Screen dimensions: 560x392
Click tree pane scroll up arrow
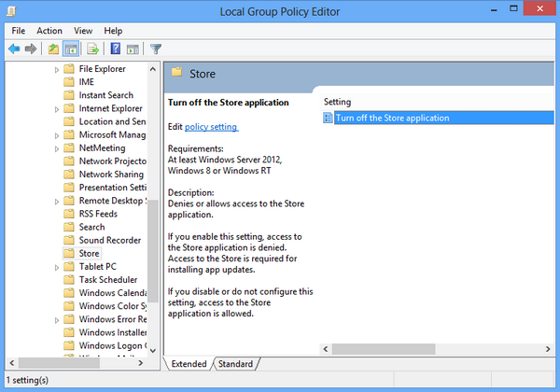(153, 69)
